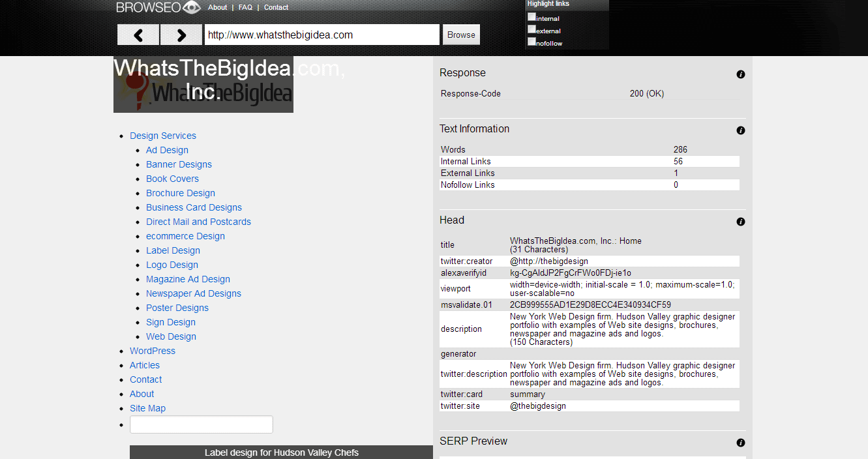Open the Response section info icon
Screen dimensions: 868x459
click(x=741, y=74)
